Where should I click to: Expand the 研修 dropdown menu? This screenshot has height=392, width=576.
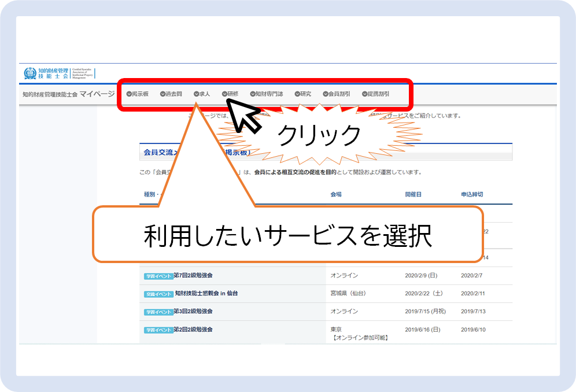click(x=232, y=94)
